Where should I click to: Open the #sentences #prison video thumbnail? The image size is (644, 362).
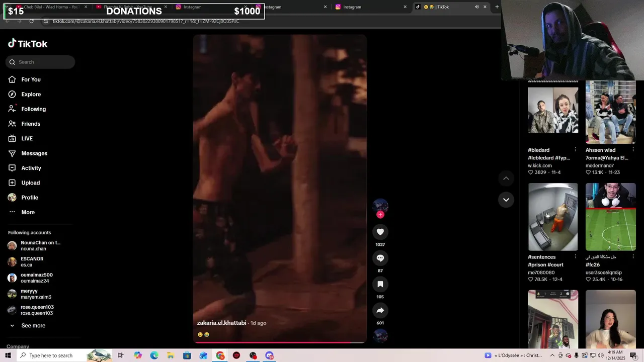coord(553,217)
